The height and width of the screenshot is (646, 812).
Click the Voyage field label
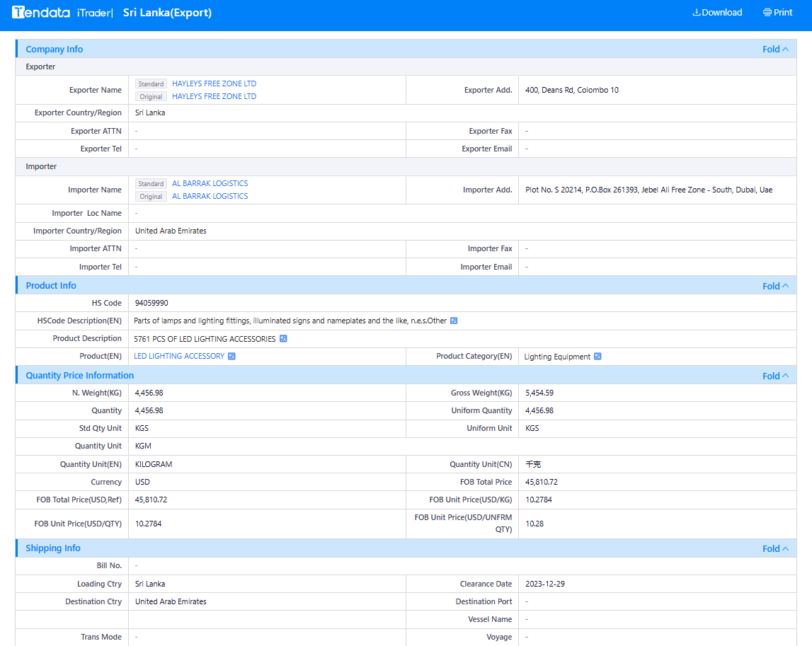pos(499,638)
